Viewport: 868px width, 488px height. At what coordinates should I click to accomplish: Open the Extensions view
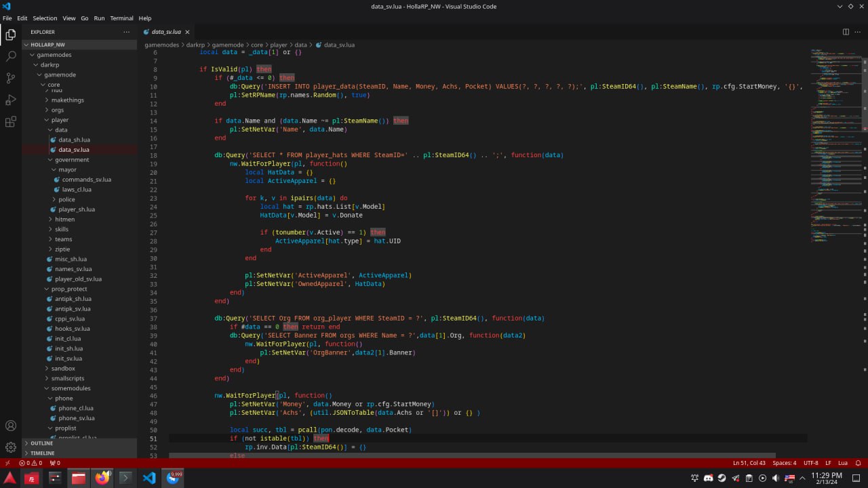11,122
